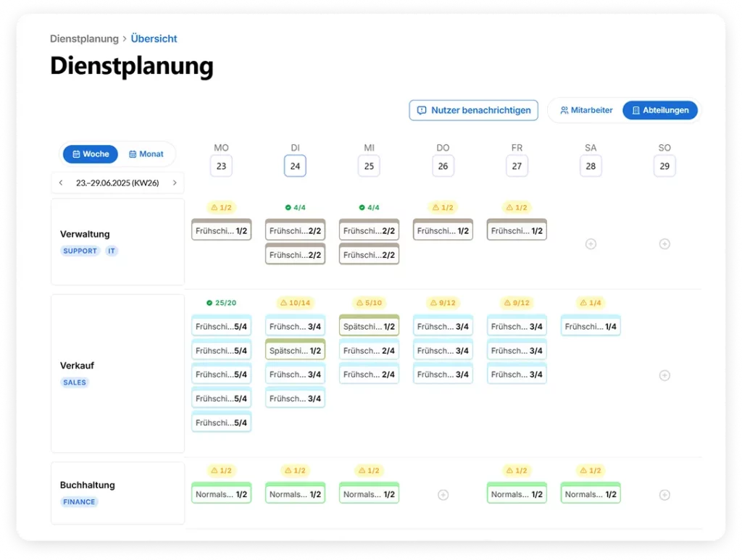Select Friday 27 day header
The height and width of the screenshot is (560, 742).
tap(517, 166)
